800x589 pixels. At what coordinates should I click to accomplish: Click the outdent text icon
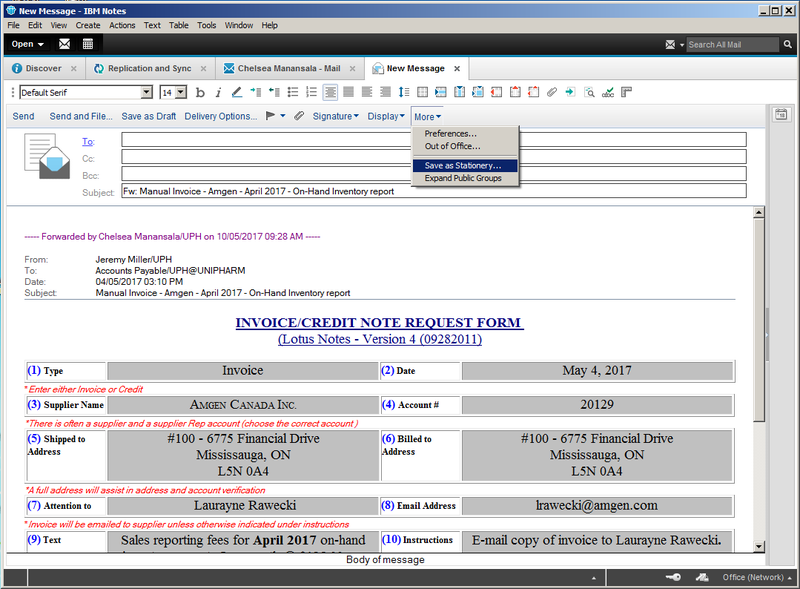tap(274, 92)
